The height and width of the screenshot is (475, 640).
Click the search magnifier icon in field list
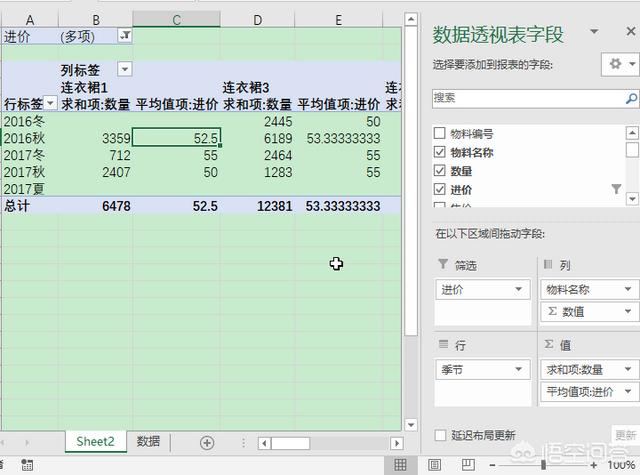coord(631,99)
